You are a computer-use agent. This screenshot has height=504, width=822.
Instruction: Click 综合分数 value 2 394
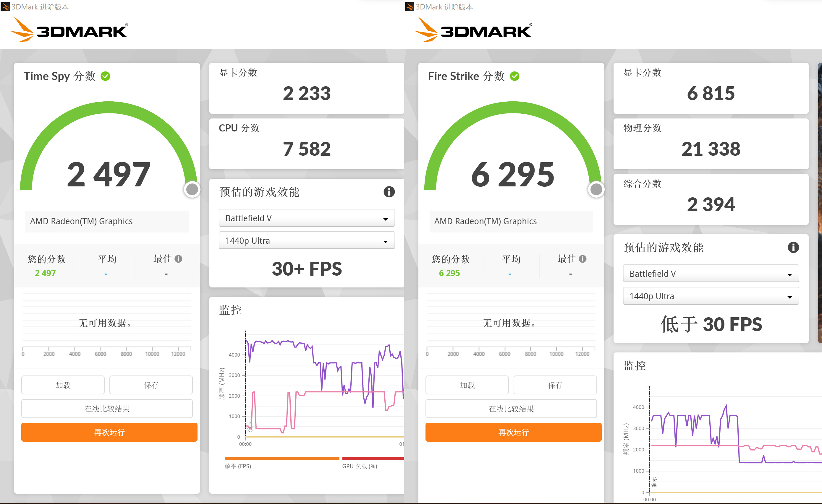click(x=711, y=204)
